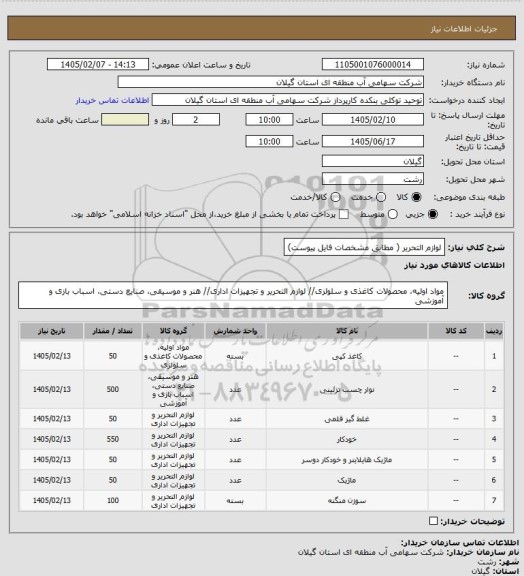Image resolution: width=524 pixels, height=576 pixels.
Task: Click the item name خودکار
Action: point(347,439)
